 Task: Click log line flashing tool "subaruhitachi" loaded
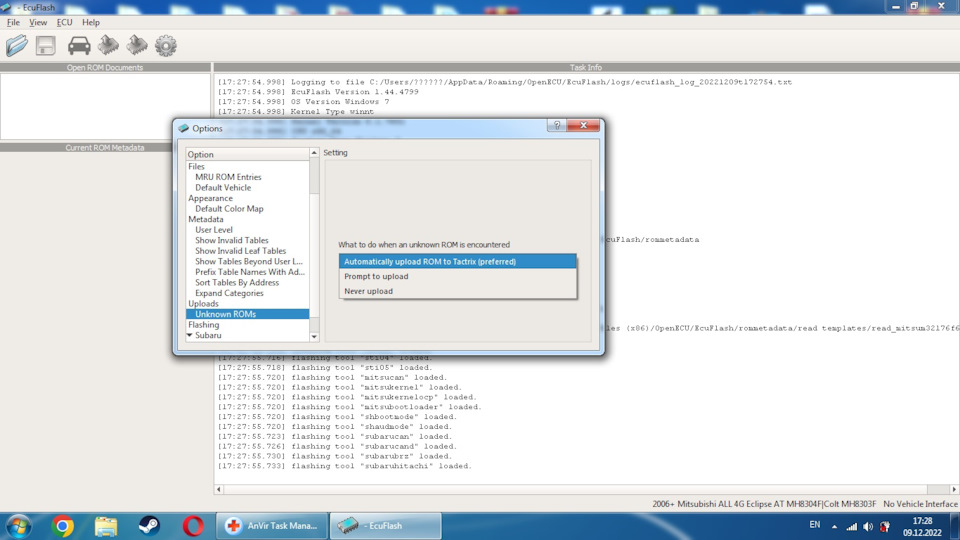345,466
